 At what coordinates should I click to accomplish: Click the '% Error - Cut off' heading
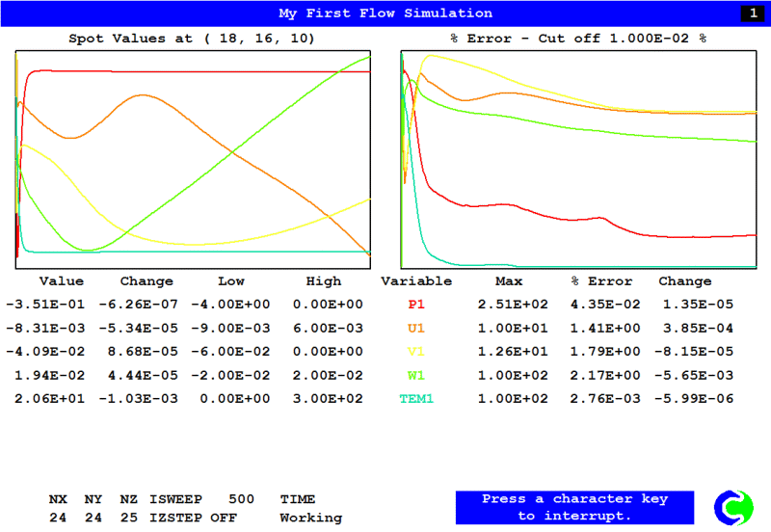click(578, 39)
